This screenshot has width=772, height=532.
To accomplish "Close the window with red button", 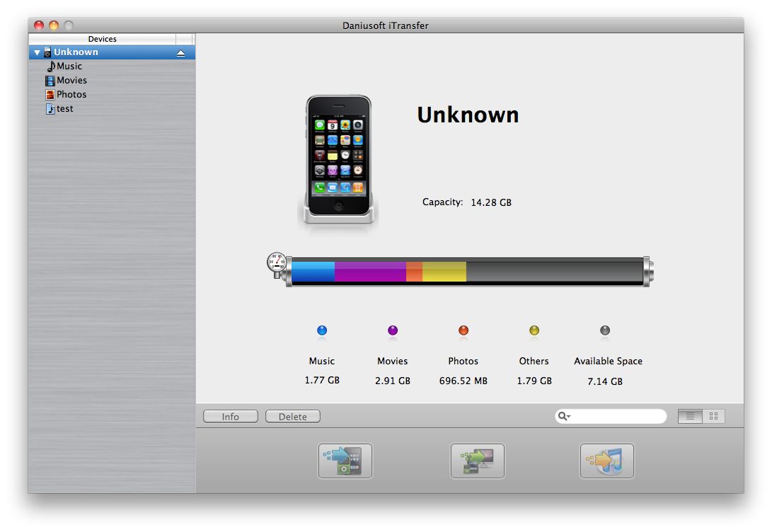I will click(x=39, y=25).
